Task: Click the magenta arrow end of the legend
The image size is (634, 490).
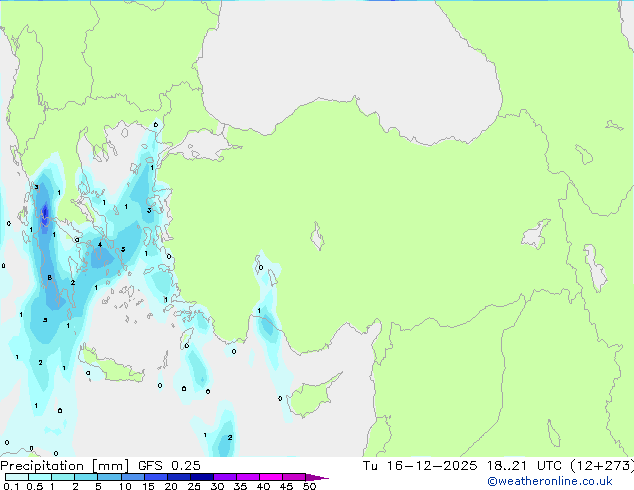Action: click(x=323, y=477)
